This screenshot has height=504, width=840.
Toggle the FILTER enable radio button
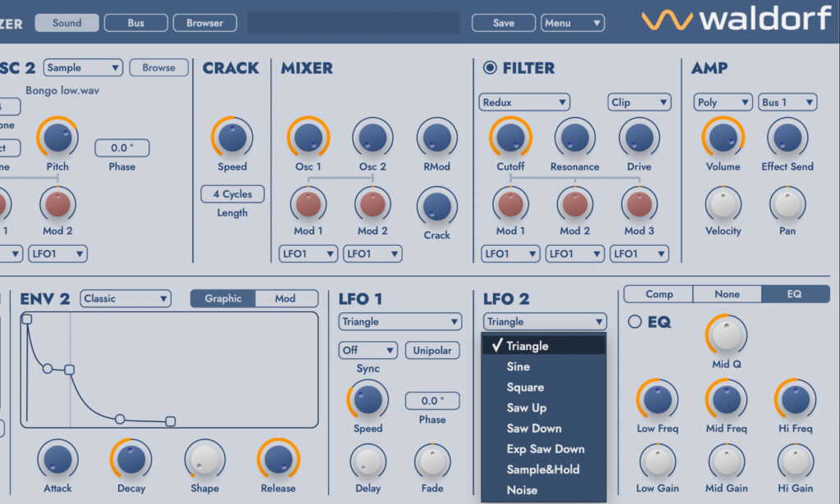tap(490, 68)
